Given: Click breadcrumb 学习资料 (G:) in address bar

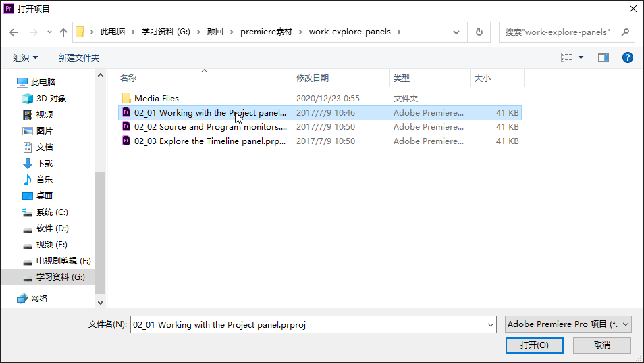Looking at the screenshot, I should click(166, 32).
